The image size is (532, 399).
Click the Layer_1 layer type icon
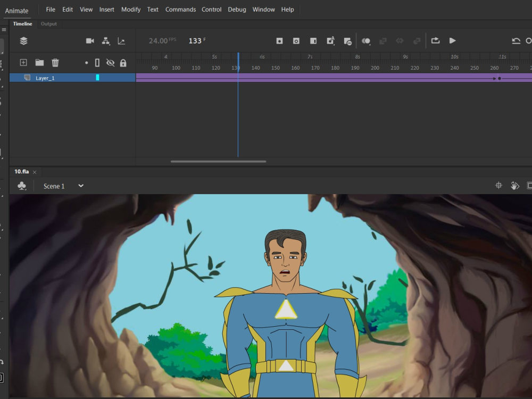click(27, 78)
